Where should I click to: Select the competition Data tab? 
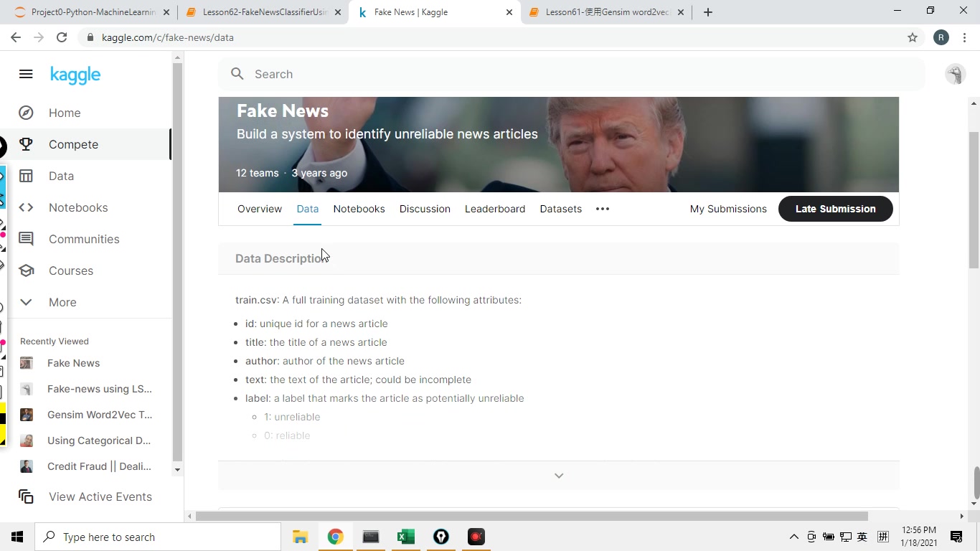coord(307,209)
